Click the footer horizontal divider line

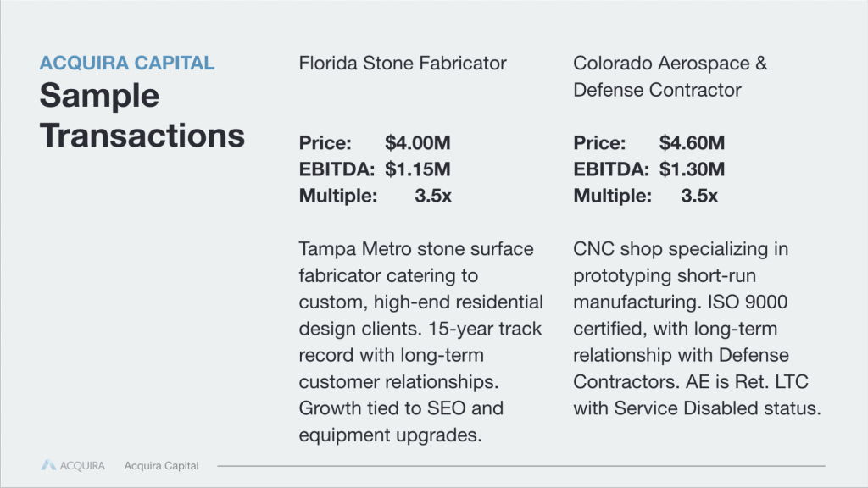coord(521,466)
